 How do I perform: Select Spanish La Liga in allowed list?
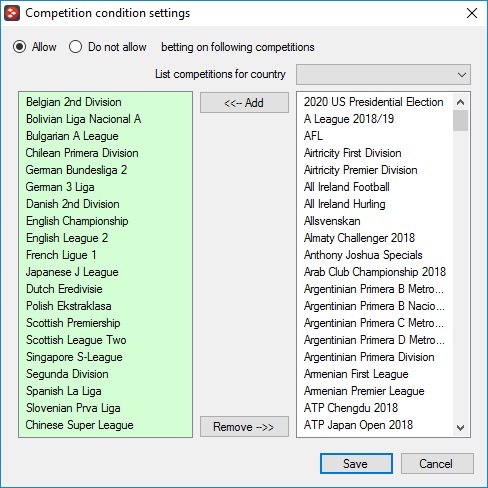click(x=64, y=391)
